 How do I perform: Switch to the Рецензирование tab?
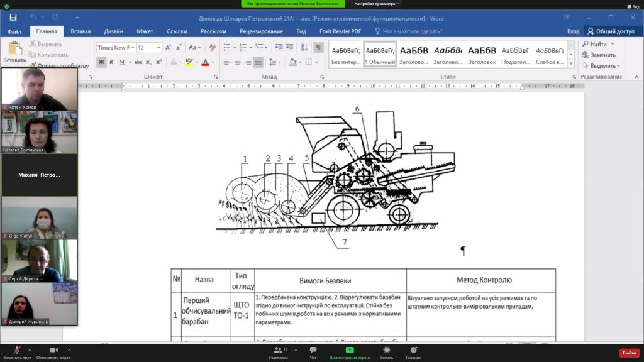tap(261, 31)
